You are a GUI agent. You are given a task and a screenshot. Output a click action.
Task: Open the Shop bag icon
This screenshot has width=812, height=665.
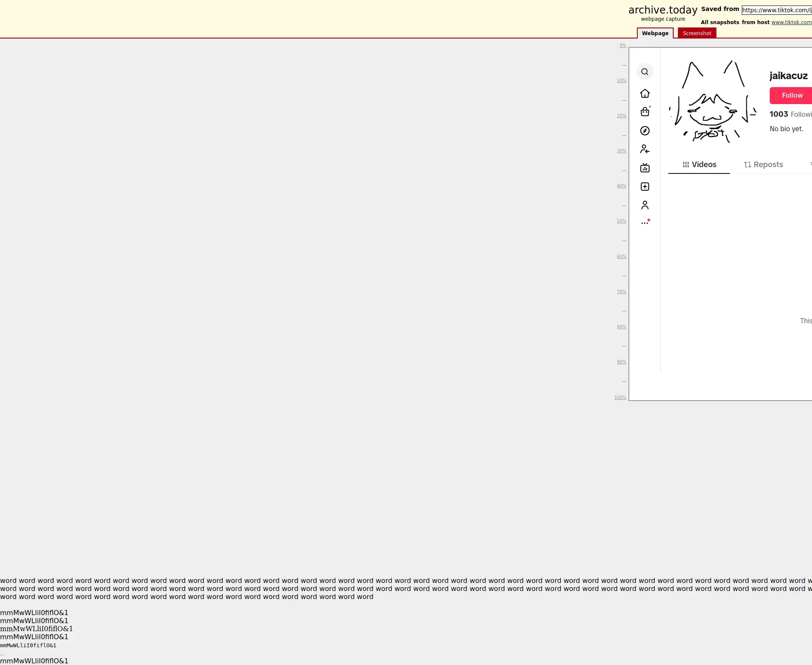[645, 112]
